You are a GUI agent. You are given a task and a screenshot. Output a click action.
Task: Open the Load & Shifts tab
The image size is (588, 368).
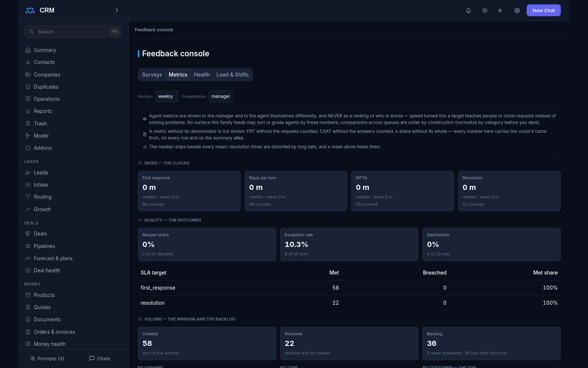233,75
